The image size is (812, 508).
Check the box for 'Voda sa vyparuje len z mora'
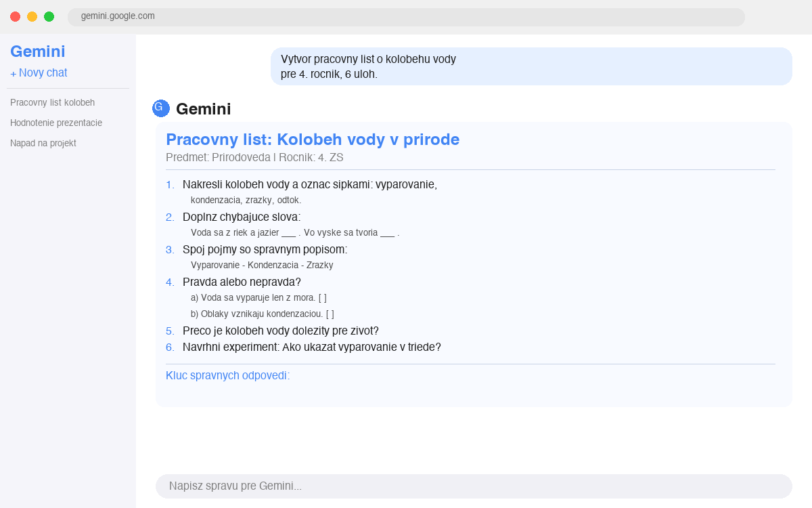coord(321,297)
